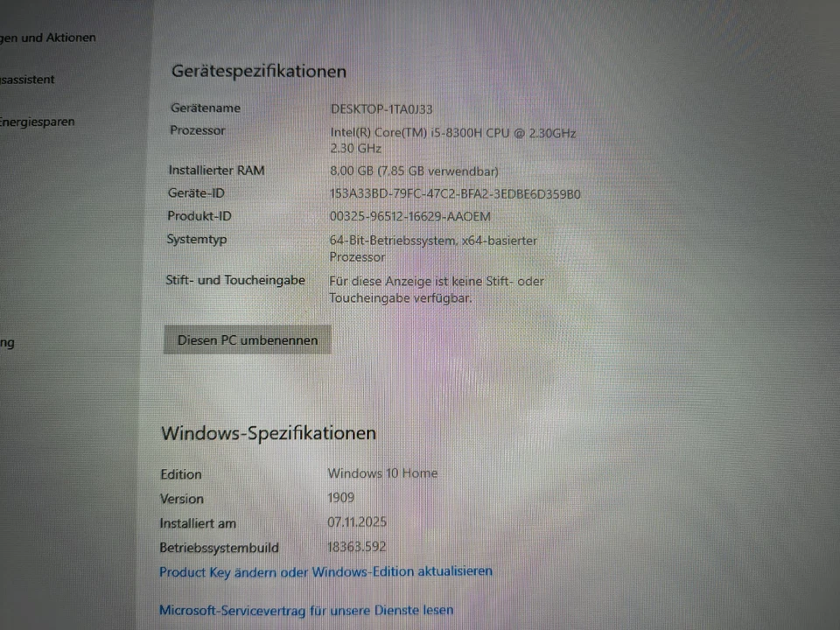Navigate to "Netzbetrieb und Energiesparen" settings
This screenshot has width=840, height=630.
coord(37,122)
